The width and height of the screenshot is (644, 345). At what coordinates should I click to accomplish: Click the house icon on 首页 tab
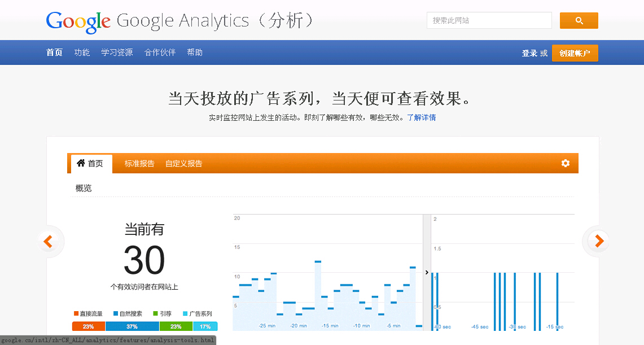point(81,163)
